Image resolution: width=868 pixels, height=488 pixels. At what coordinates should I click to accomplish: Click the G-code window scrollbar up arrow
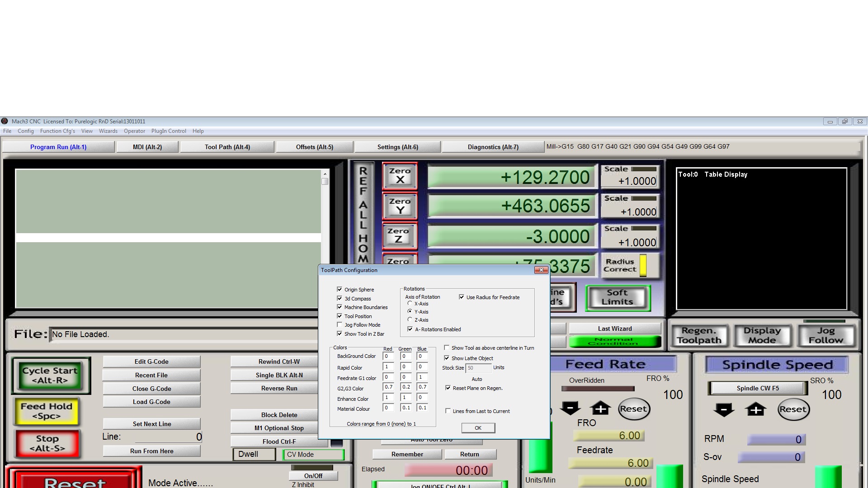point(325,174)
